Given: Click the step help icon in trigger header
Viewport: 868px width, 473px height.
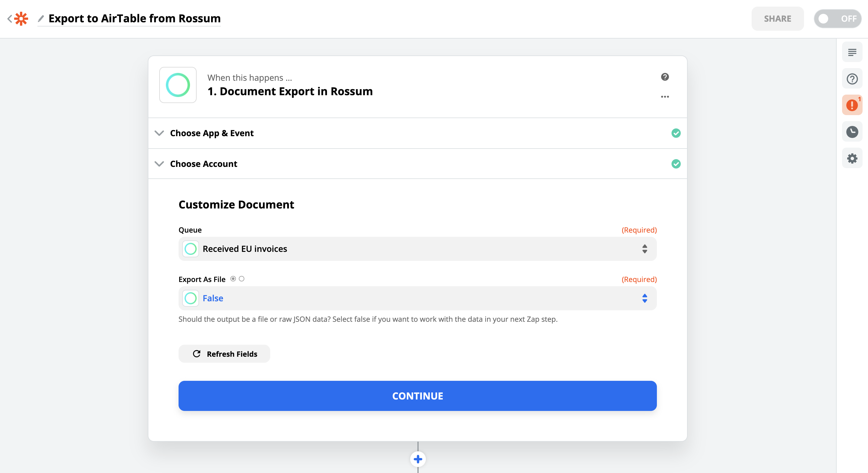Looking at the screenshot, I should [664, 77].
